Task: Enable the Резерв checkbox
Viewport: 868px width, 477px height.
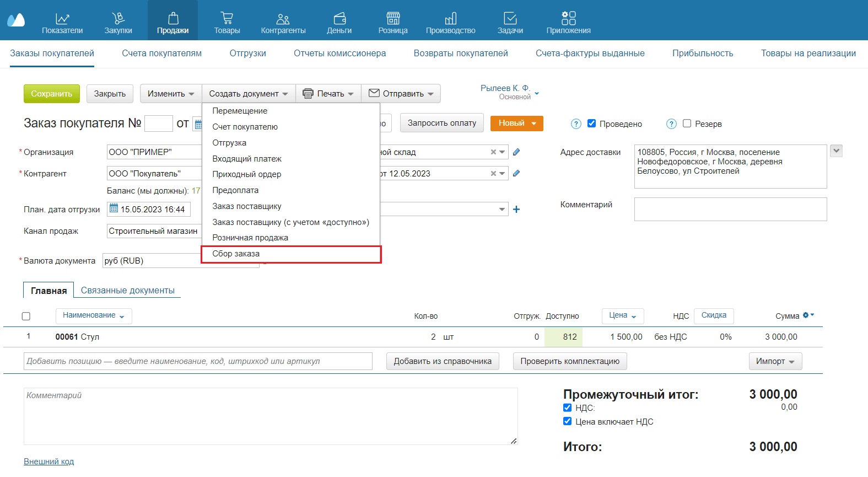Action: [x=687, y=124]
